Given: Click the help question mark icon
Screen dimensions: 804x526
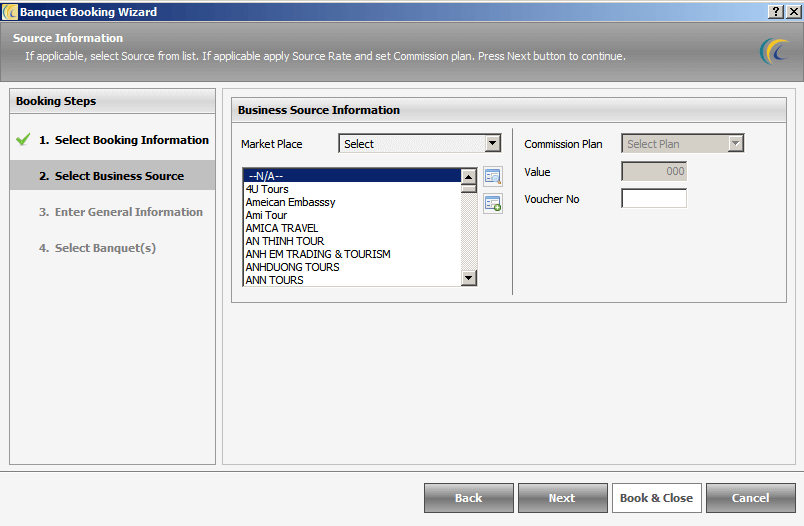Looking at the screenshot, I should (x=776, y=11).
